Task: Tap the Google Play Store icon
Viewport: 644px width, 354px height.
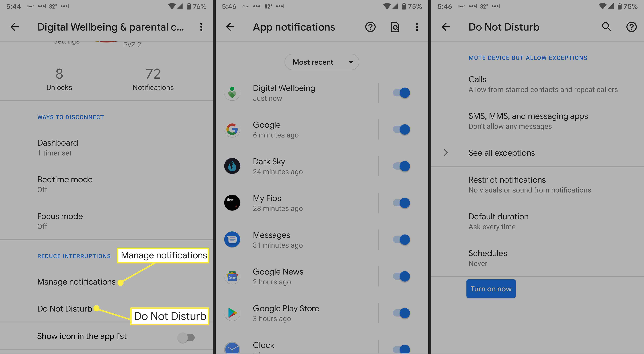Action: click(232, 313)
